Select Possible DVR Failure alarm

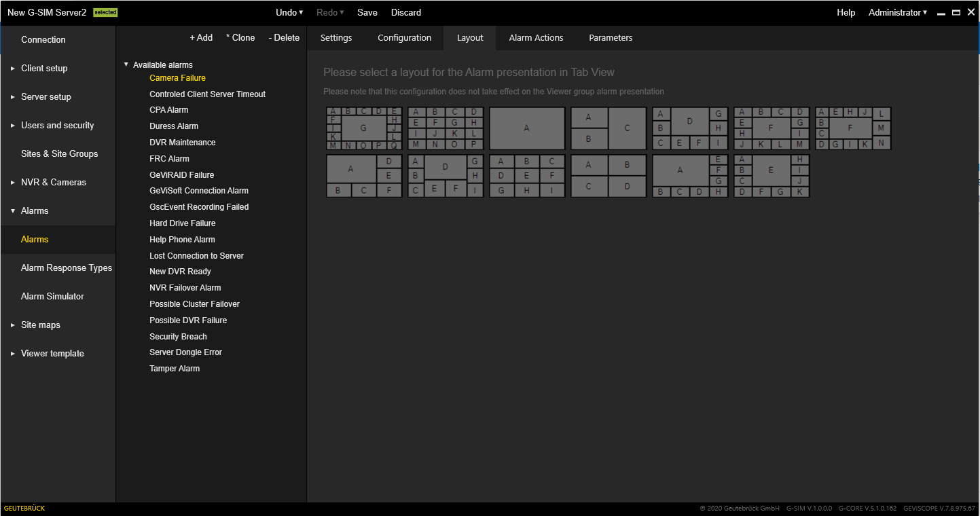click(188, 320)
